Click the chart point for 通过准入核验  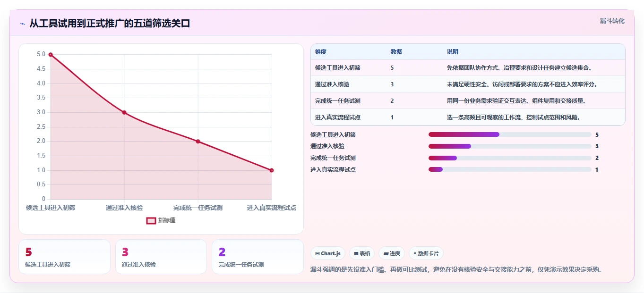[124, 112]
